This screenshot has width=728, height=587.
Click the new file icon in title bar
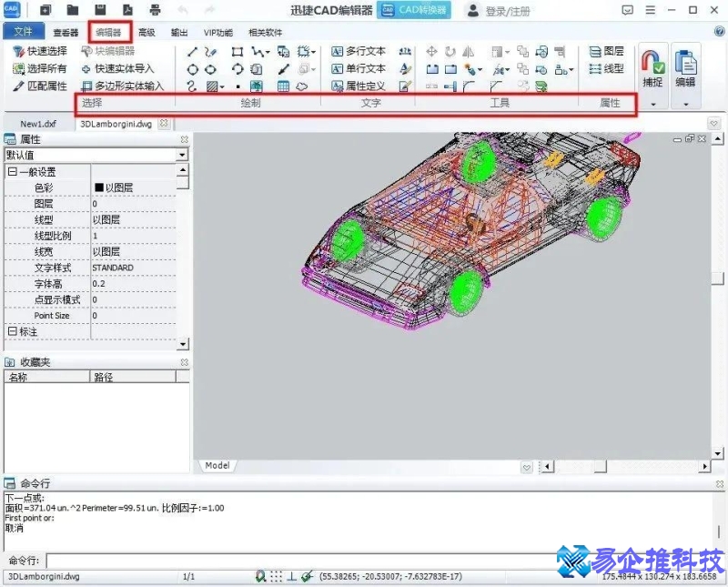(x=45, y=10)
